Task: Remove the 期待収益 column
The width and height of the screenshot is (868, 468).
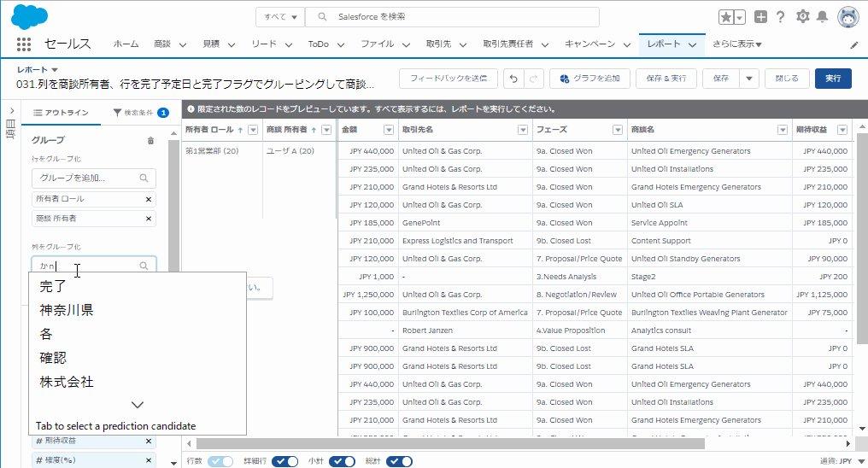Action: (x=149, y=442)
